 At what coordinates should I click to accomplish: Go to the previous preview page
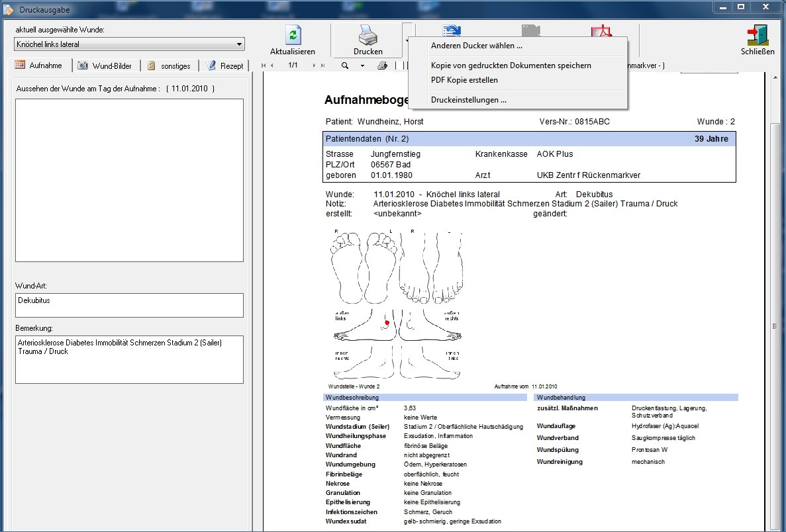tap(272, 66)
